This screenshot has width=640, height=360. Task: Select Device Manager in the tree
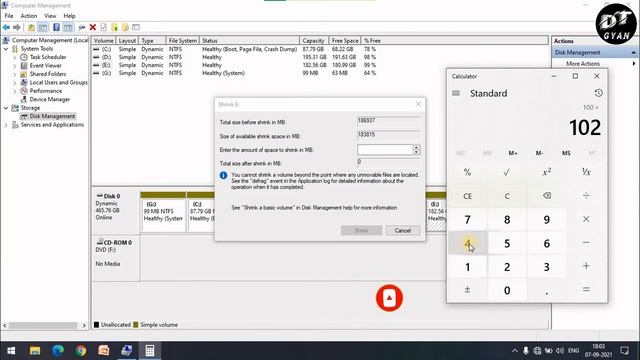click(49, 100)
